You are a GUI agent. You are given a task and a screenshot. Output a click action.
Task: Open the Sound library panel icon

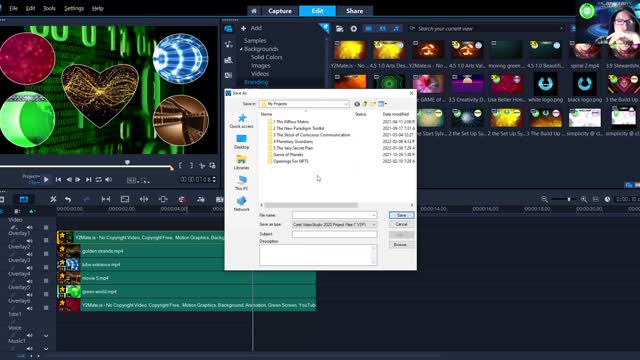[x=229, y=44]
